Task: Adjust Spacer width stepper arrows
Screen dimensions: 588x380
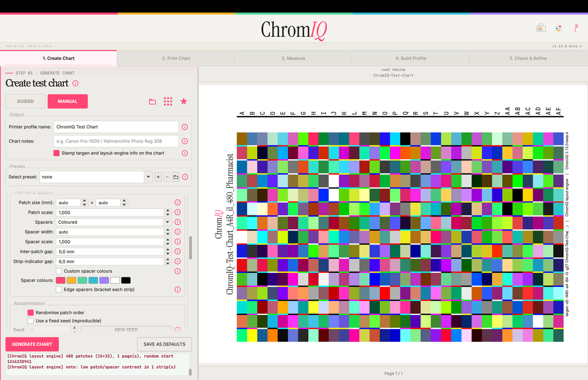Action: coord(168,232)
